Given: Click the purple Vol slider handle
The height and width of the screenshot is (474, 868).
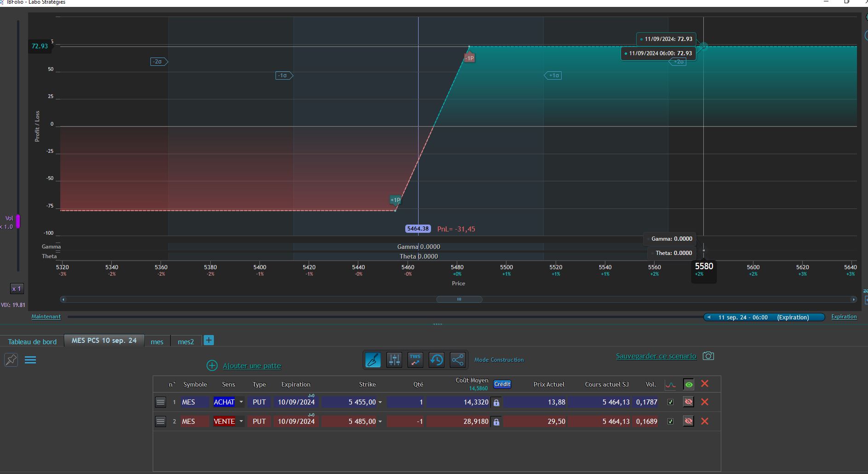Looking at the screenshot, I should tap(18, 221).
